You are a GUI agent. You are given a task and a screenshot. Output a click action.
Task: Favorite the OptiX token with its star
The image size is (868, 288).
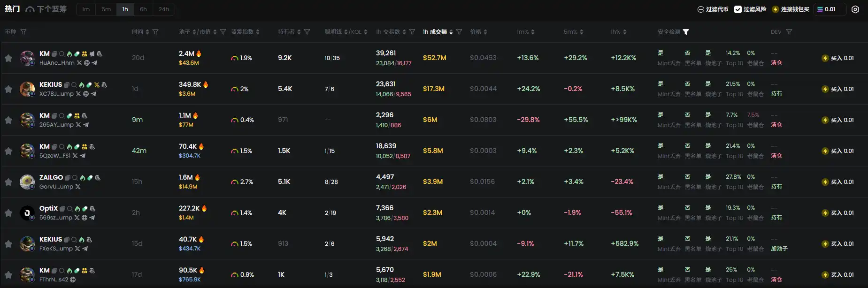pyautogui.click(x=8, y=213)
